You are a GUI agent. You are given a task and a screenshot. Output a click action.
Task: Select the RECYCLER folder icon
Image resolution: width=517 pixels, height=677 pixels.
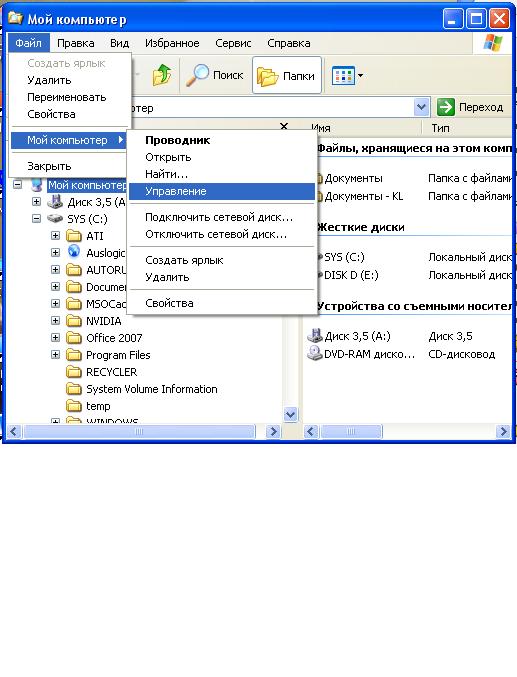(x=74, y=372)
